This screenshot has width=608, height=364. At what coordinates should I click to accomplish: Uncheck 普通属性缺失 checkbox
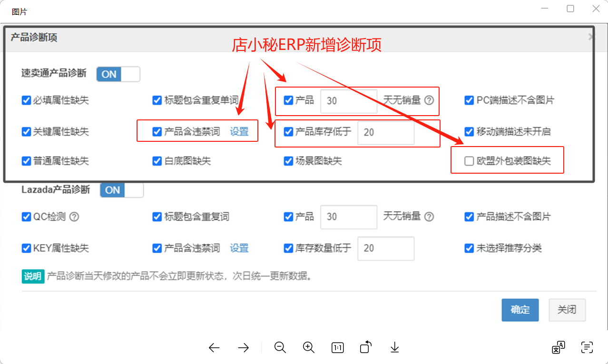(x=26, y=161)
